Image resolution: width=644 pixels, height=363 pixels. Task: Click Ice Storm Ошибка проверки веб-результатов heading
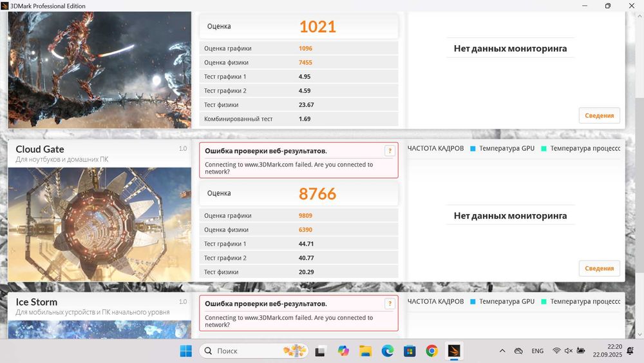pos(266,304)
